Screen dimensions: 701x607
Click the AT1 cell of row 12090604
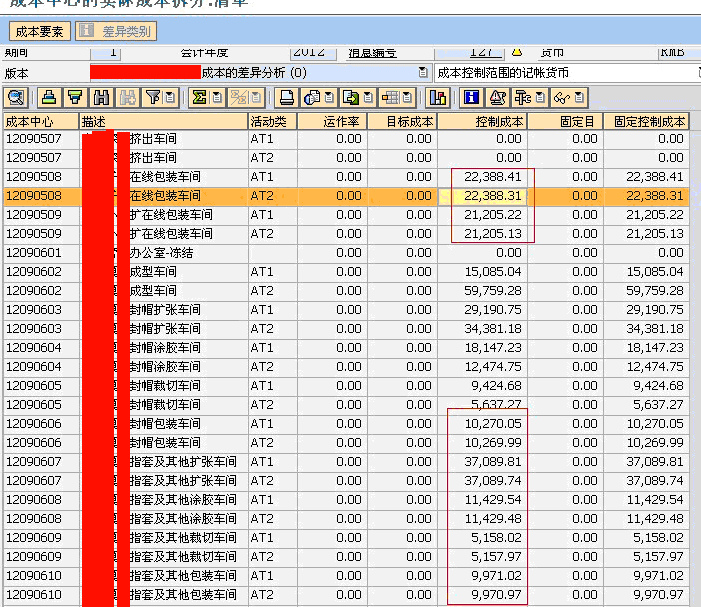pyautogui.click(x=273, y=348)
